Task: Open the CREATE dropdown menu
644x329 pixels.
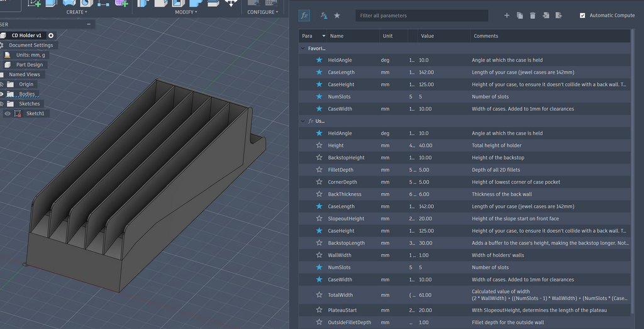Action: click(x=77, y=13)
